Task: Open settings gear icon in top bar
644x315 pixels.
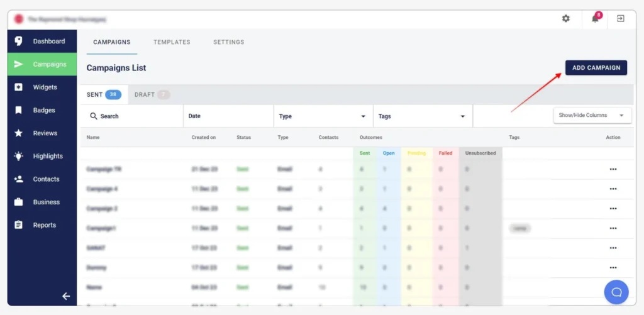Action: tap(565, 19)
